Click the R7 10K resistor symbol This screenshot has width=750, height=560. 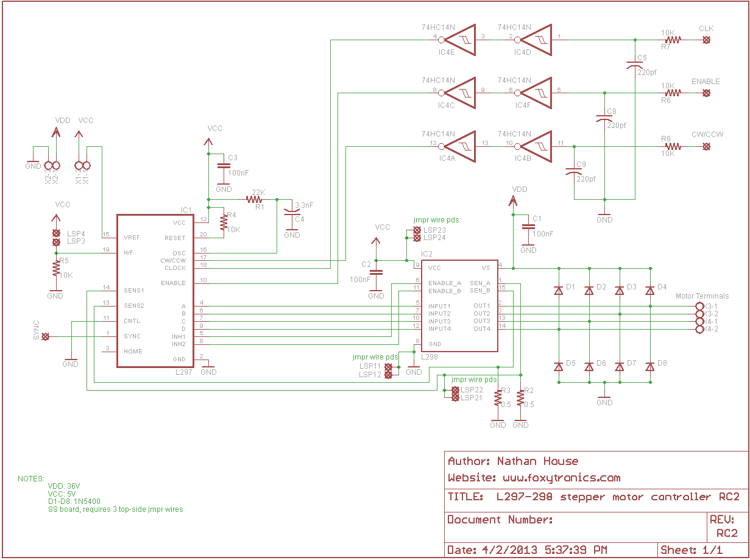click(671, 40)
